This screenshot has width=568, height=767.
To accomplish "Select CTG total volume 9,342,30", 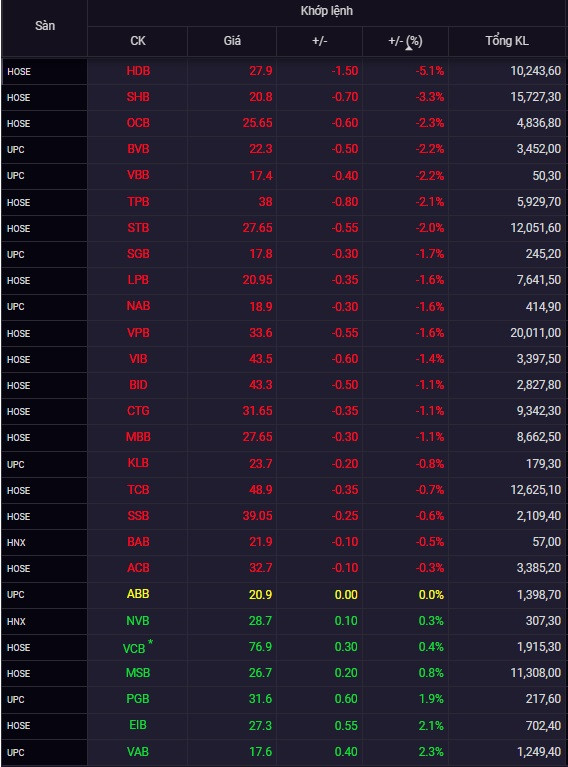I will 539,411.
